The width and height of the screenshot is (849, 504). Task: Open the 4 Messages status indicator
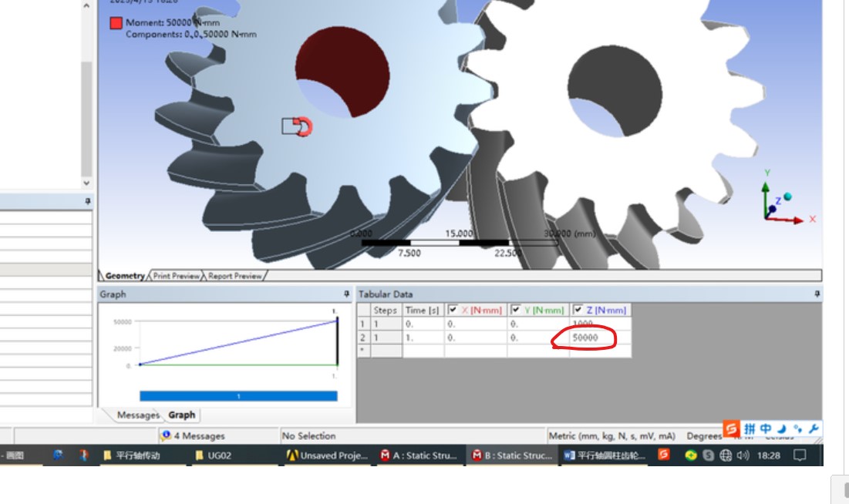click(193, 435)
